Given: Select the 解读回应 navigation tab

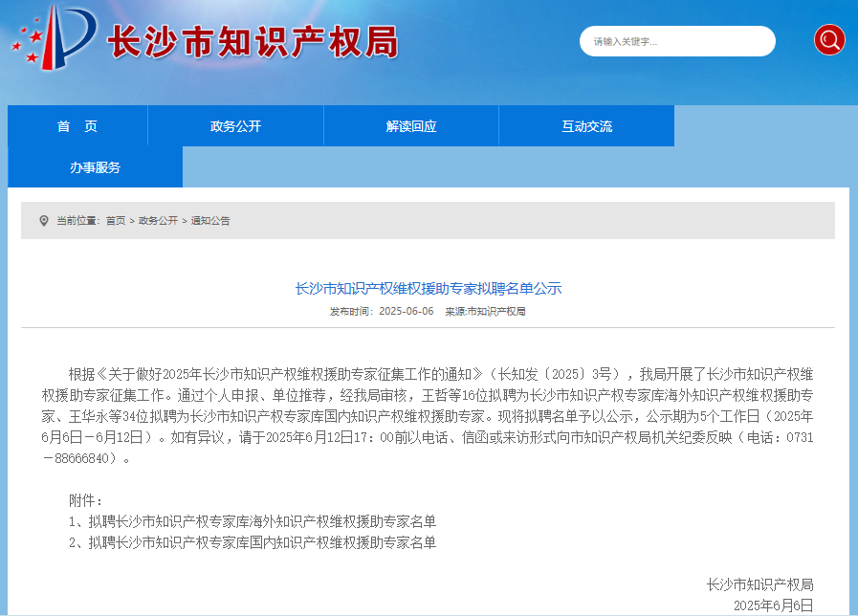Looking at the screenshot, I should [x=411, y=126].
